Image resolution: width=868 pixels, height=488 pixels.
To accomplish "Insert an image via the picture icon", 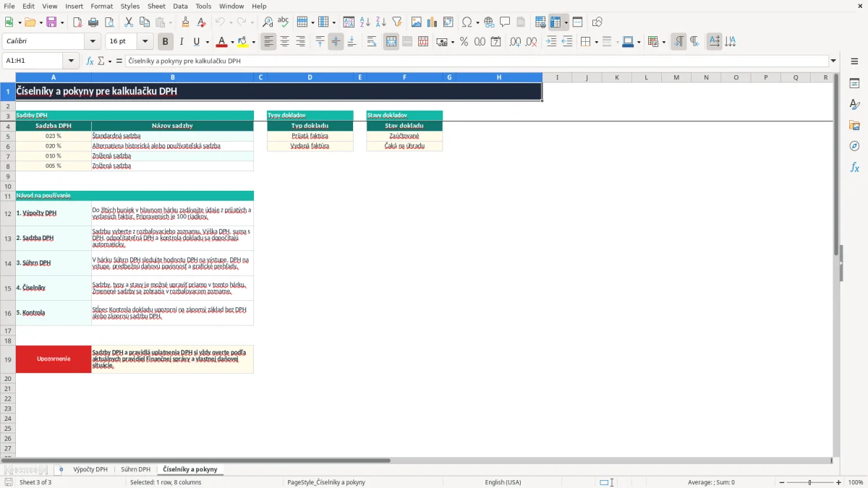I will tap(417, 22).
